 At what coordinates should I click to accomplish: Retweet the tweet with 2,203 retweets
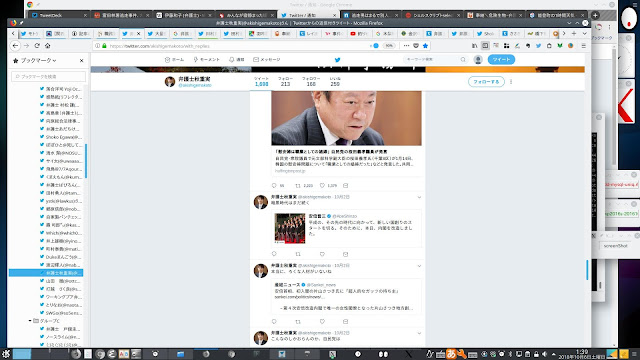[x=298, y=185]
